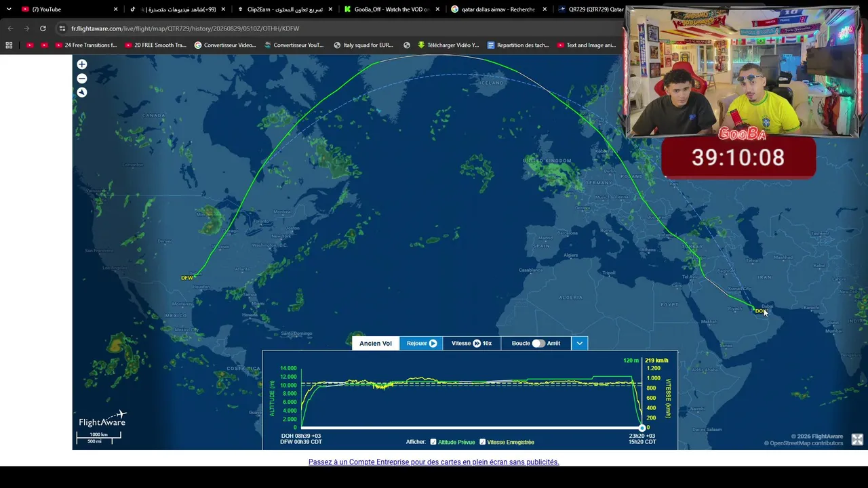Viewport: 868px width, 488px height.
Task: Open the Convertisseur YouTube bookmark
Action: (x=294, y=45)
